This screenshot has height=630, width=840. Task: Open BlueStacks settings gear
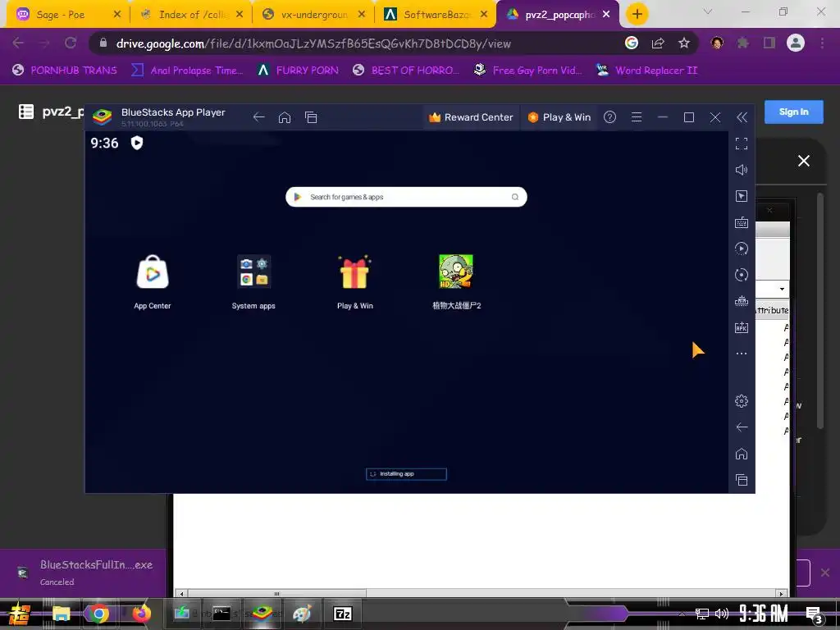[x=742, y=400]
